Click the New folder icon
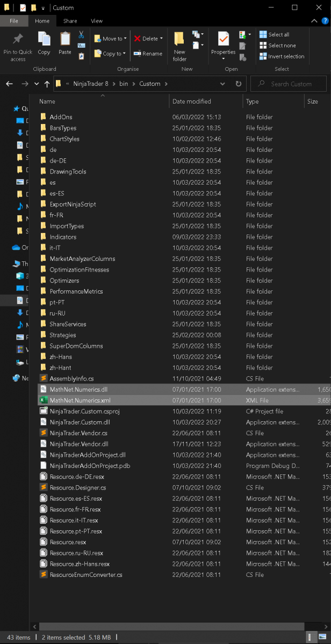331x644 pixels. [x=179, y=40]
